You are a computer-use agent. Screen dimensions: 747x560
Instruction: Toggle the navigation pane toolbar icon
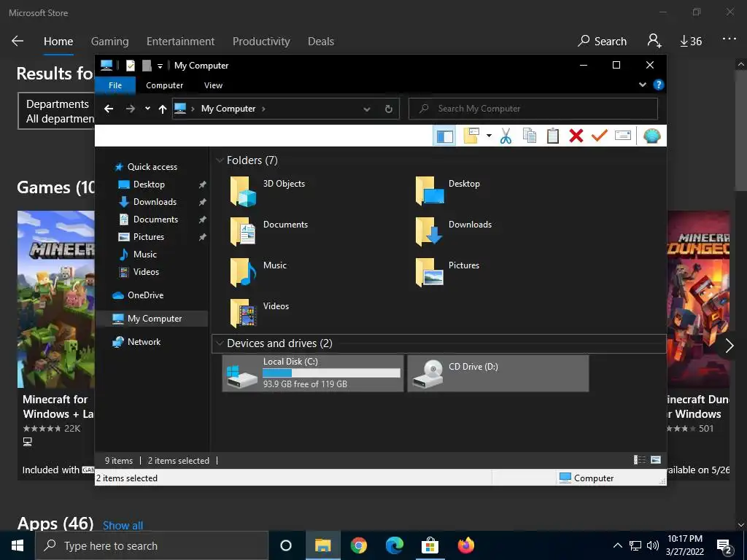pyautogui.click(x=444, y=136)
